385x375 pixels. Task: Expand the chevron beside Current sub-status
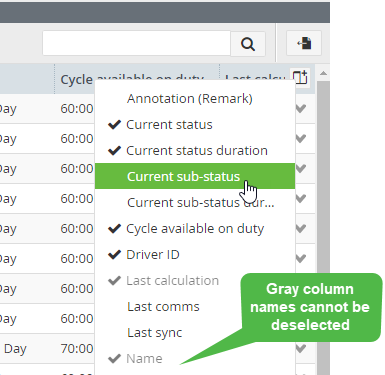click(x=301, y=168)
